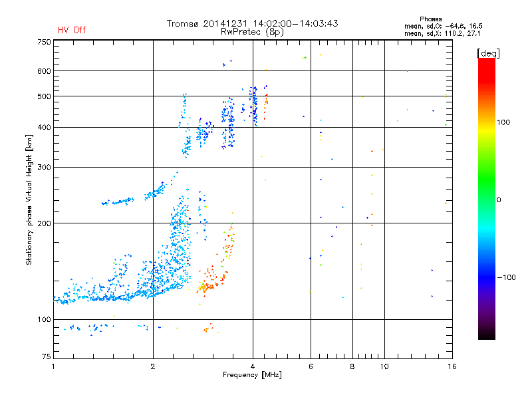Click the "RwPretec (8p)" subtitle
The image size is (532, 399).
coord(252,32)
